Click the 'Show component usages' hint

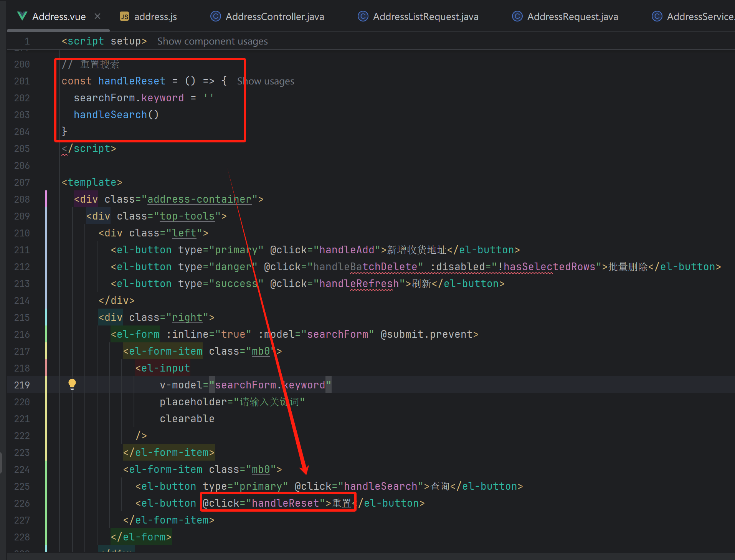pyautogui.click(x=213, y=41)
